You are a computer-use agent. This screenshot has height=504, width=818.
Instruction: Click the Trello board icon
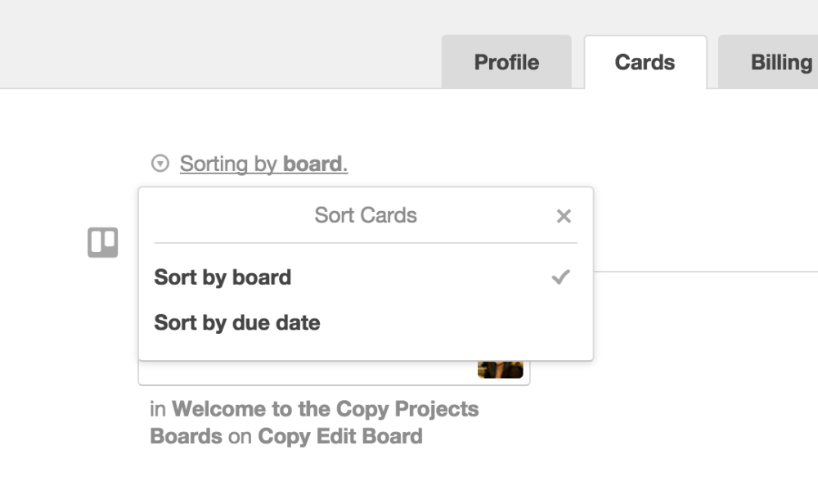[x=103, y=242]
